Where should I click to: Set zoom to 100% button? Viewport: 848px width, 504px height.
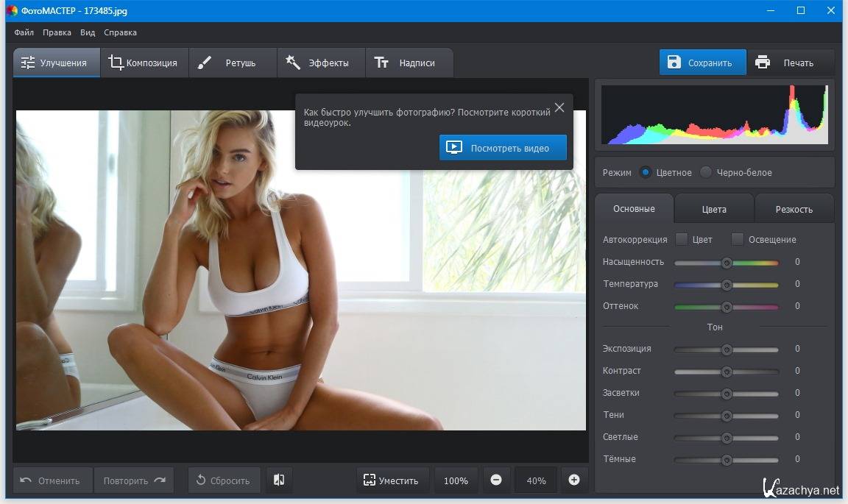tap(456, 480)
